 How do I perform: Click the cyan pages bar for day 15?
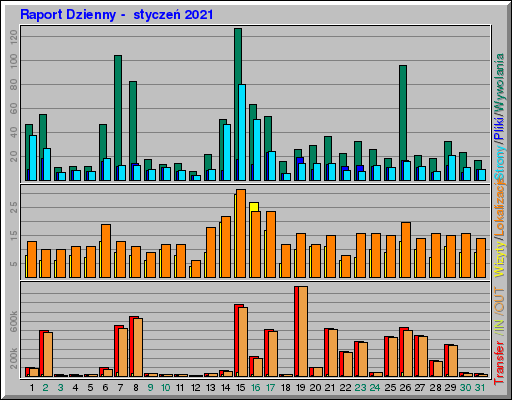(242, 133)
